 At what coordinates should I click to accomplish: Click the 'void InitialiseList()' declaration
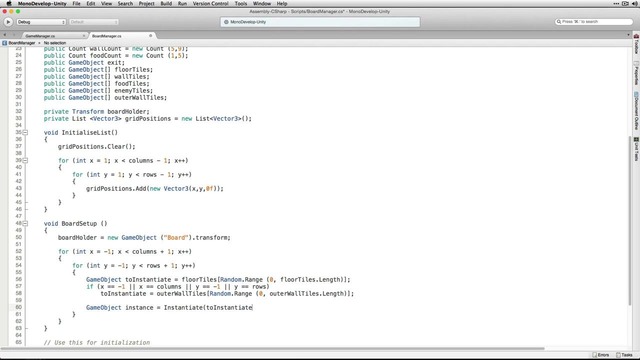(80, 133)
